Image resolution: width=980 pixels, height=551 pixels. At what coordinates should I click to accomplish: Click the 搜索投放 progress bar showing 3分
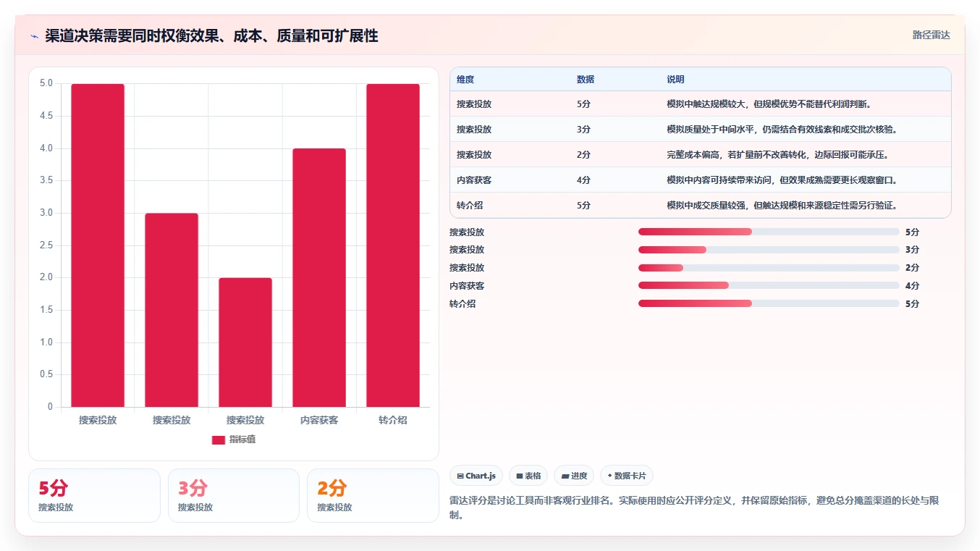[769, 250]
